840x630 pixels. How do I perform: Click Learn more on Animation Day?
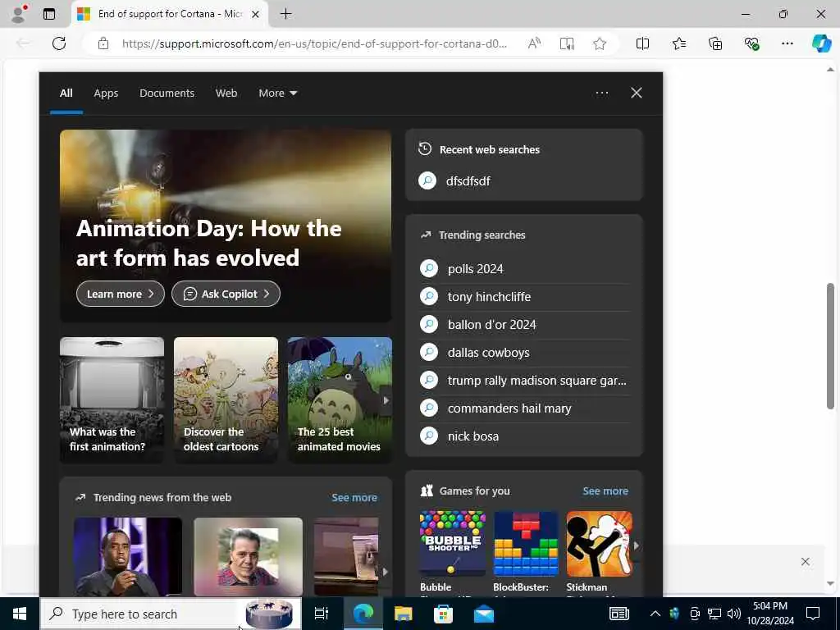(x=121, y=294)
